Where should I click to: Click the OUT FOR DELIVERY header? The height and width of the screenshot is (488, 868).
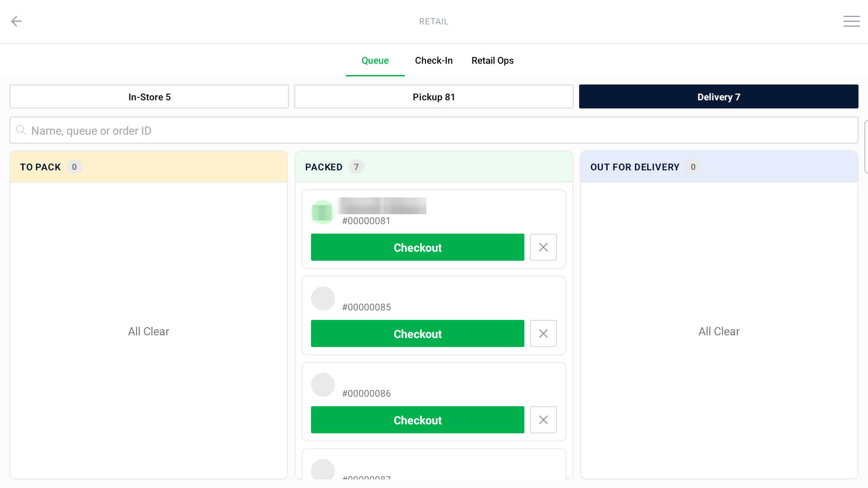(x=719, y=167)
